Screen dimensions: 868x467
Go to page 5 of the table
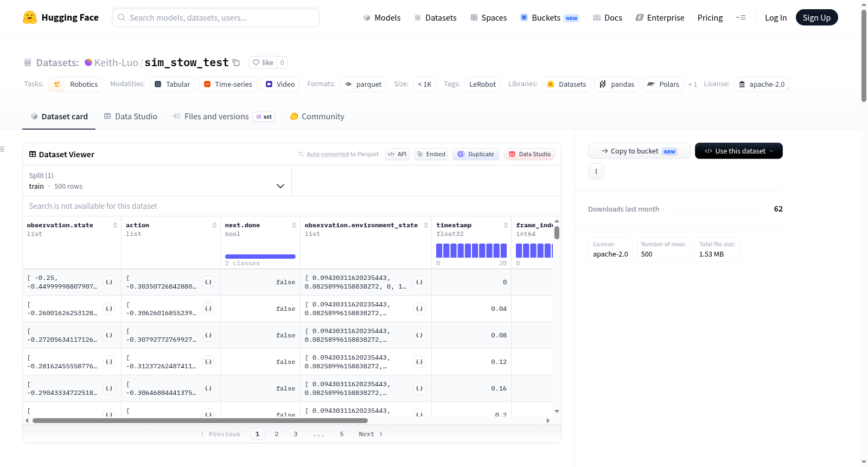(x=342, y=434)
